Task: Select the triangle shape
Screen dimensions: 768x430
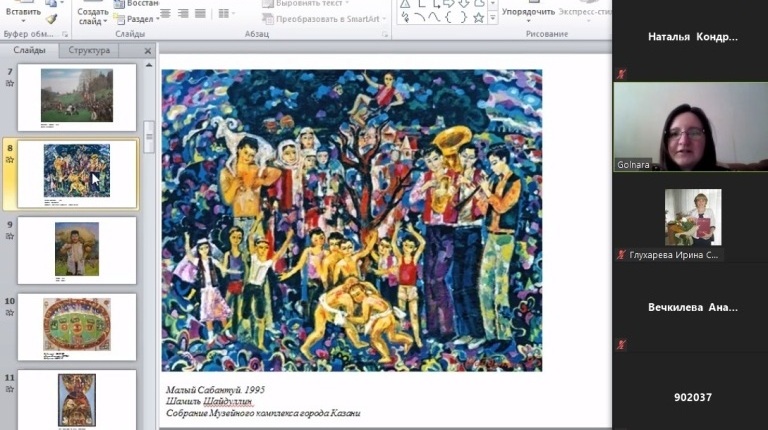Action: 405,4
